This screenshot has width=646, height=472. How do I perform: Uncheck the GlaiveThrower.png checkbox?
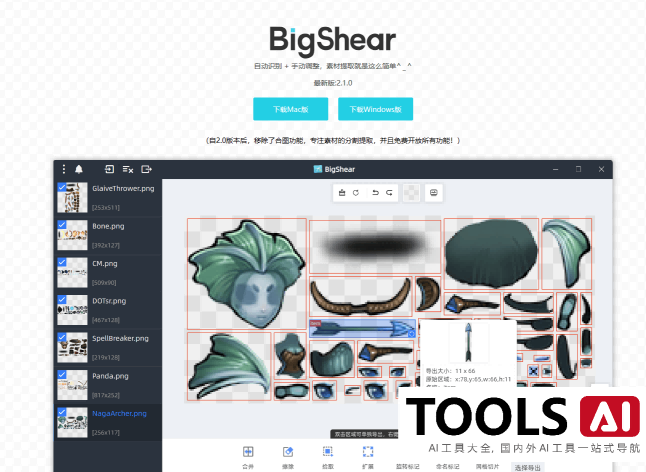[x=62, y=187]
